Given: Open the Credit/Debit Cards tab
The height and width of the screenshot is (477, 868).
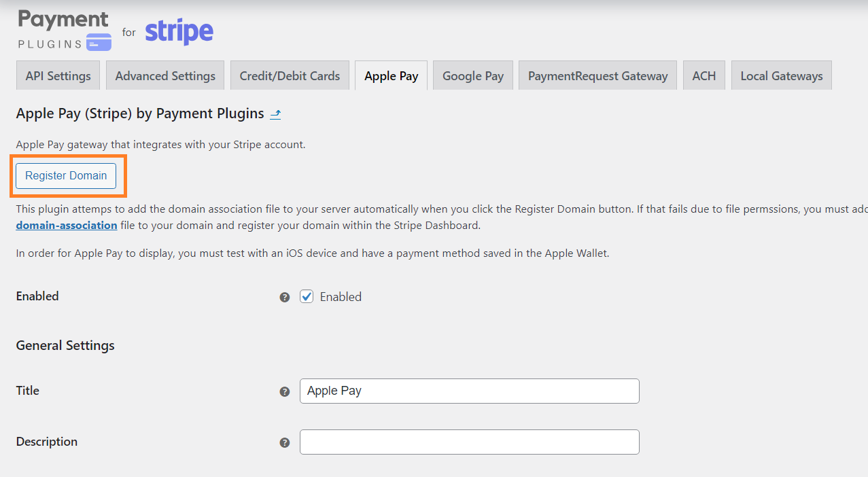Looking at the screenshot, I should (290, 75).
